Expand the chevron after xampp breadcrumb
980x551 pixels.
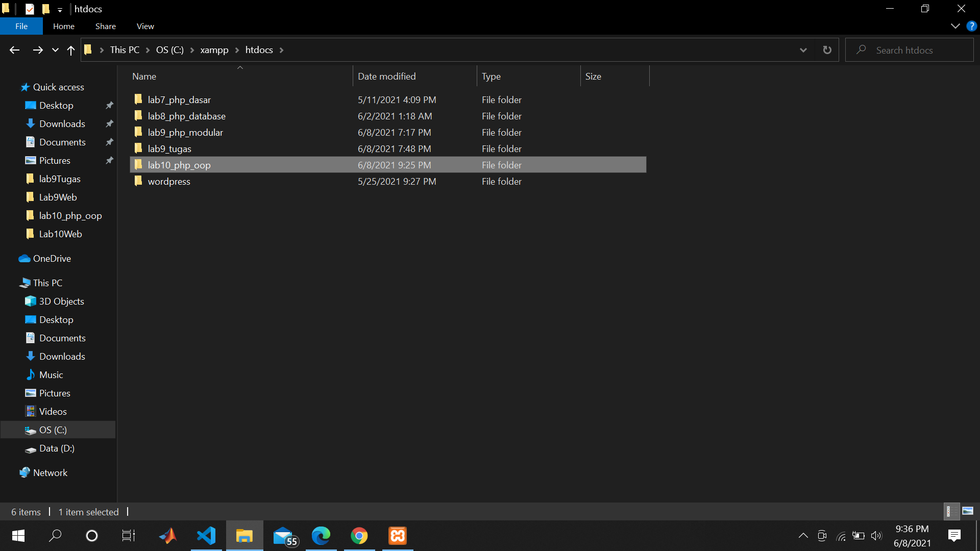point(237,50)
